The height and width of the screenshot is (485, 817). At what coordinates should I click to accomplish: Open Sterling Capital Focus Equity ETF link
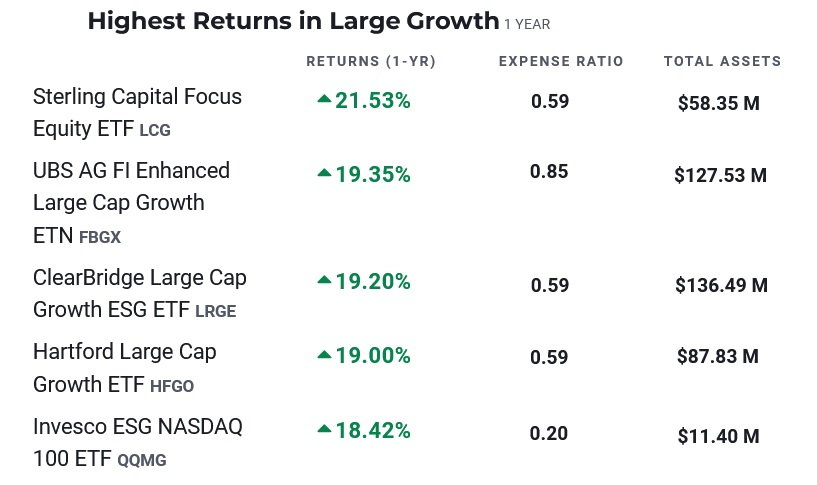click(137, 97)
